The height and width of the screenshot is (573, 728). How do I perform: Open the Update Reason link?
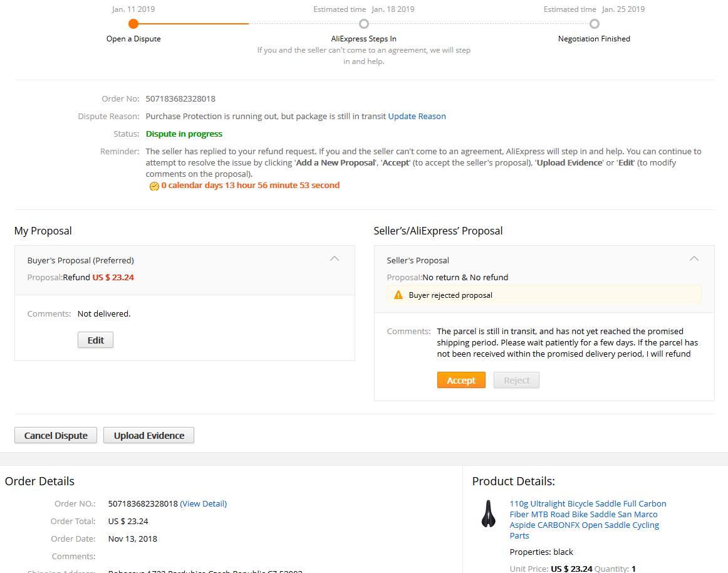pos(417,116)
